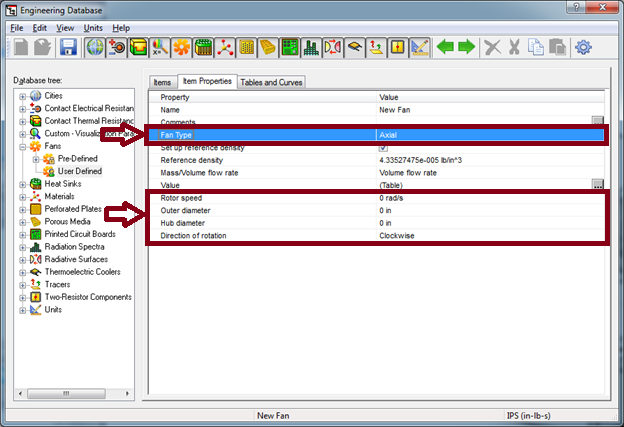Click the green forward arrow icon
Image resolution: width=624 pixels, height=427 pixels.
coord(465,47)
